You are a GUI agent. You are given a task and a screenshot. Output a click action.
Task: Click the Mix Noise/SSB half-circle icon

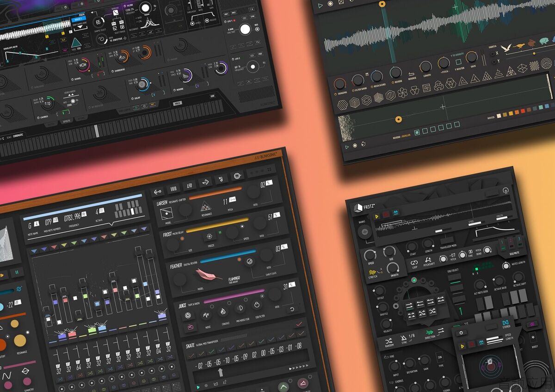[x=240, y=309]
